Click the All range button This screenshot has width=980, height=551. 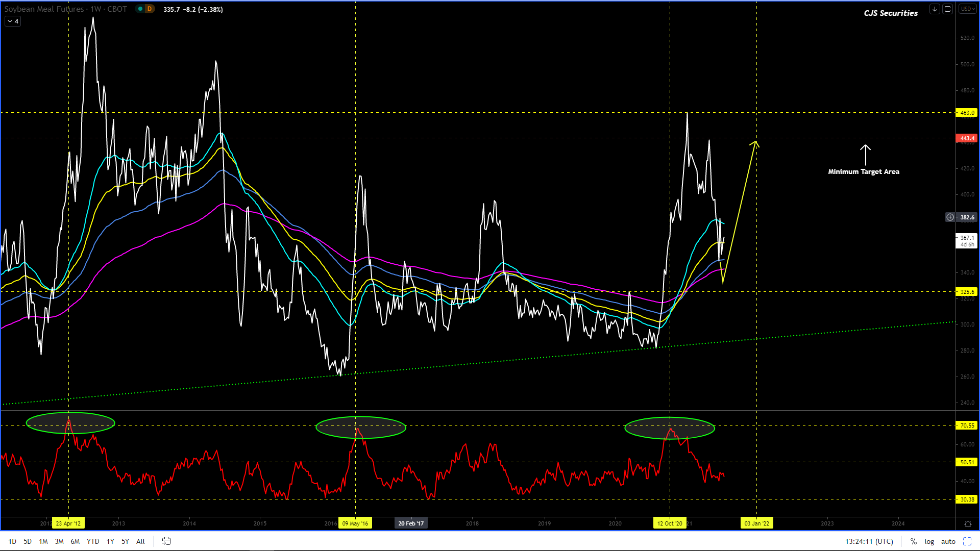coord(140,541)
